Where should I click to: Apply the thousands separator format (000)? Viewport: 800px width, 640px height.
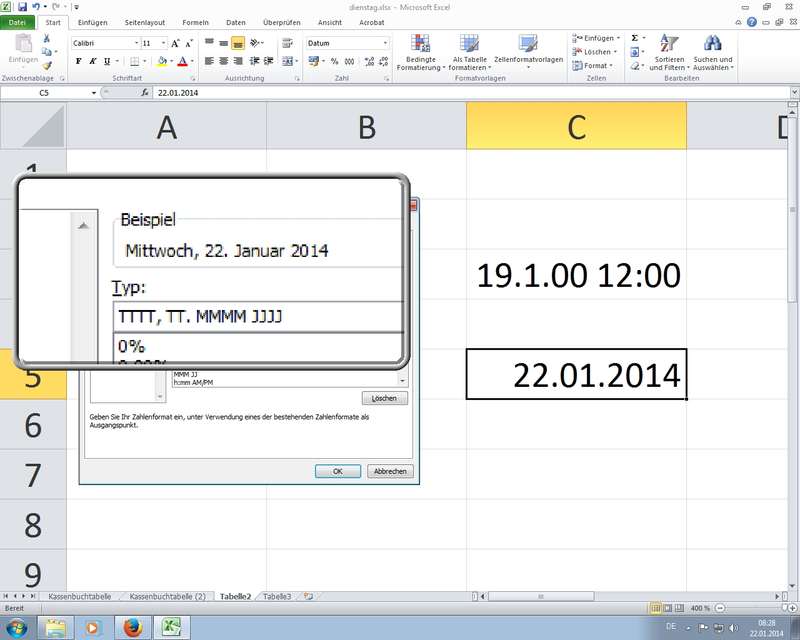click(x=349, y=61)
